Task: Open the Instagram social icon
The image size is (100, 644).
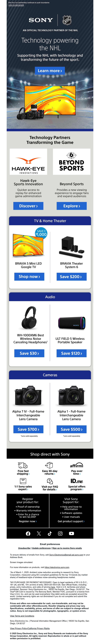Action: pyautogui.click(x=60, y=533)
